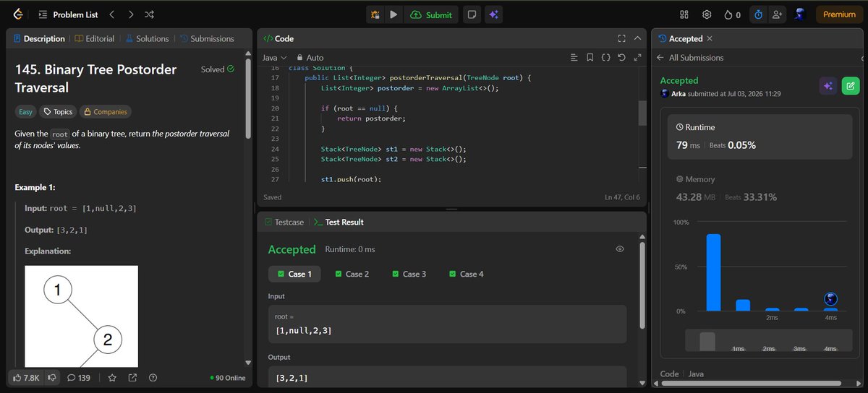
Task: Switch to the Editorial tab
Action: click(x=95, y=38)
